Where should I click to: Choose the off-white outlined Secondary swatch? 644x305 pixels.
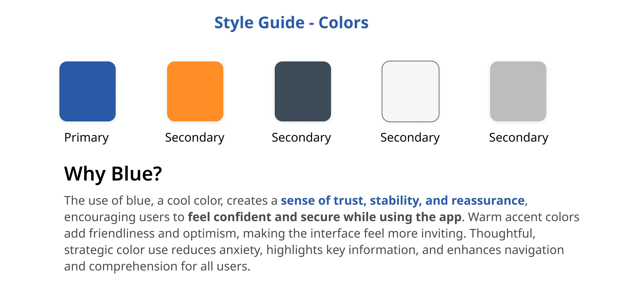[x=410, y=92]
